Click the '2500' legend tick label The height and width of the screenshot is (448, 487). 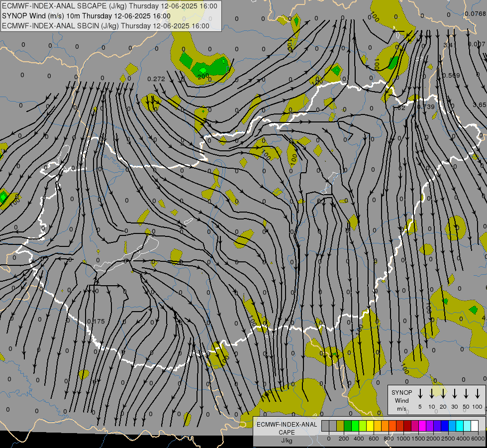click(448, 439)
